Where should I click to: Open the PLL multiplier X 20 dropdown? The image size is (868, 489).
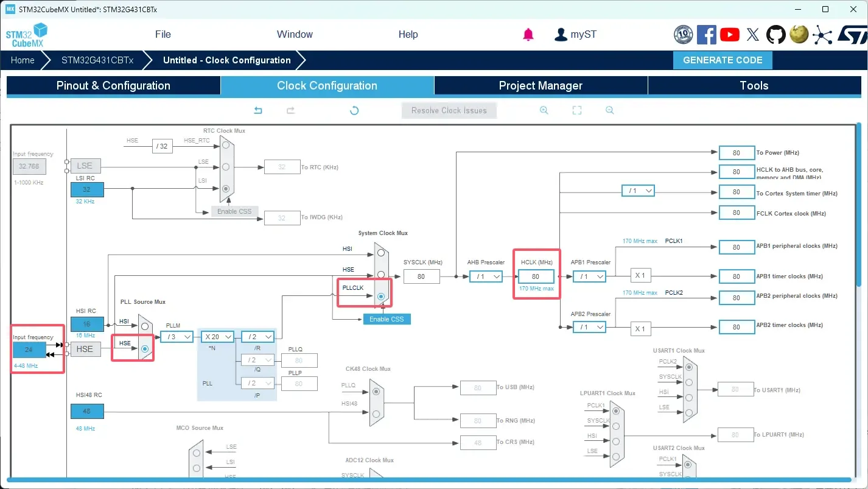point(219,337)
